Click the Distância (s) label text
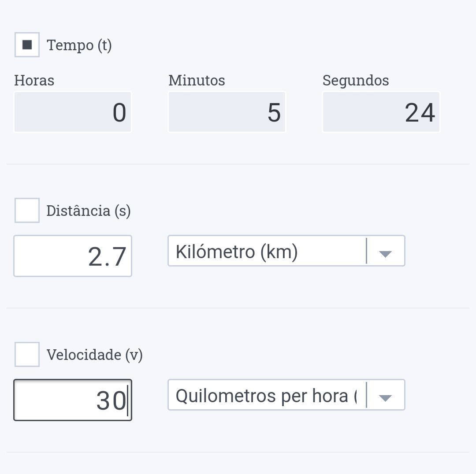Screen dimensions: 476x474 coord(89,211)
